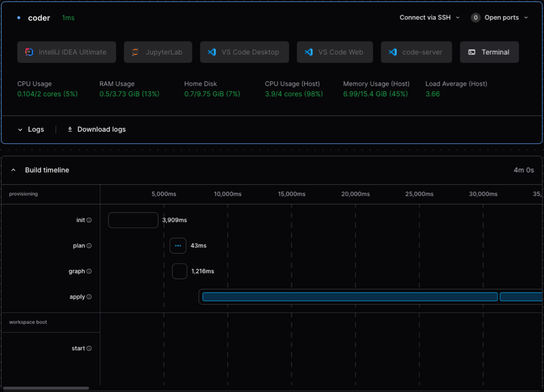
Task: Collapse the Build timeline panel
Action: coord(13,170)
